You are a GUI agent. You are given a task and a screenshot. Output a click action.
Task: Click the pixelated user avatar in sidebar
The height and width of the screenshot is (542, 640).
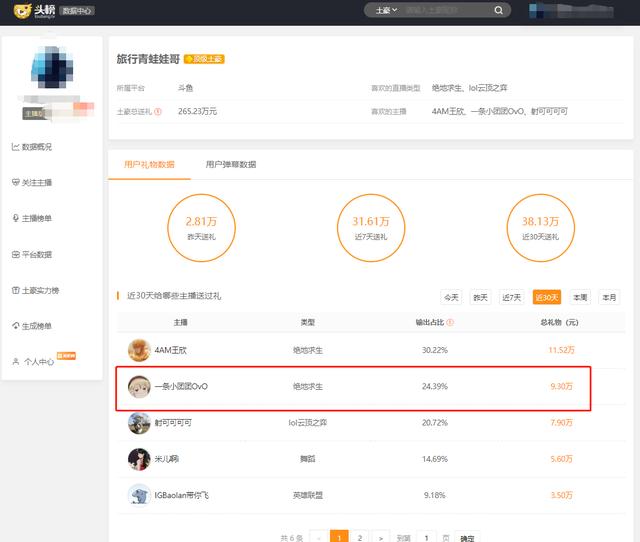[x=52, y=67]
